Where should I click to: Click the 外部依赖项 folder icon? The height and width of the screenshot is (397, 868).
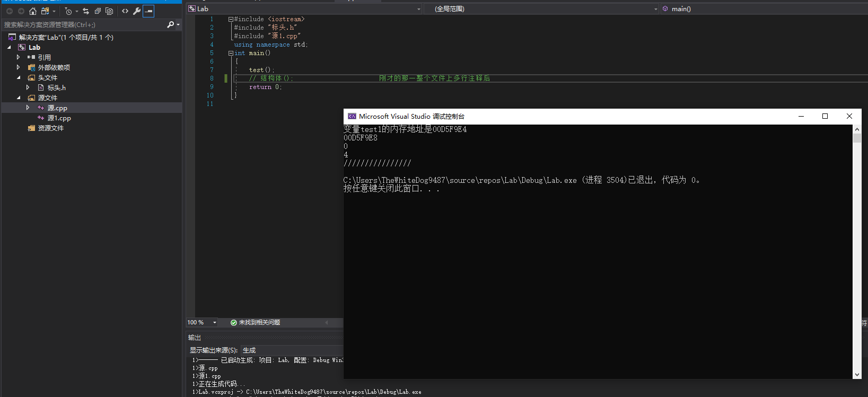(x=31, y=67)
